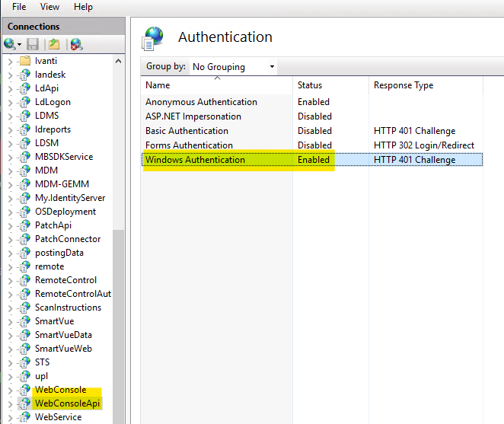Open the View menu
The width and height of the screenshot is (504, 424).
click(49, 7)
